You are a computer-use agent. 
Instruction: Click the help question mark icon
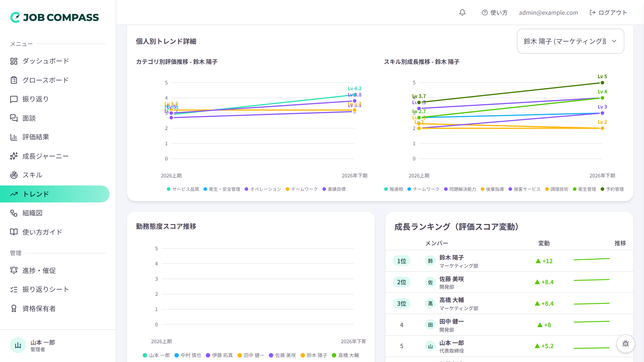485,13
